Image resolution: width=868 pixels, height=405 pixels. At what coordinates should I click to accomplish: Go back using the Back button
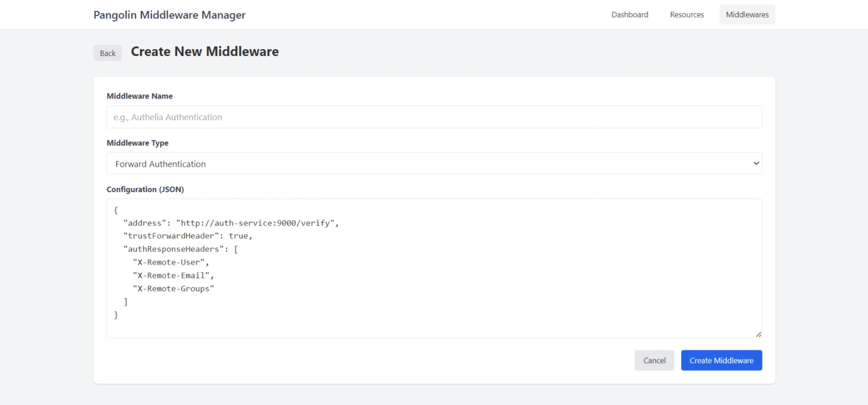point(108,53)
